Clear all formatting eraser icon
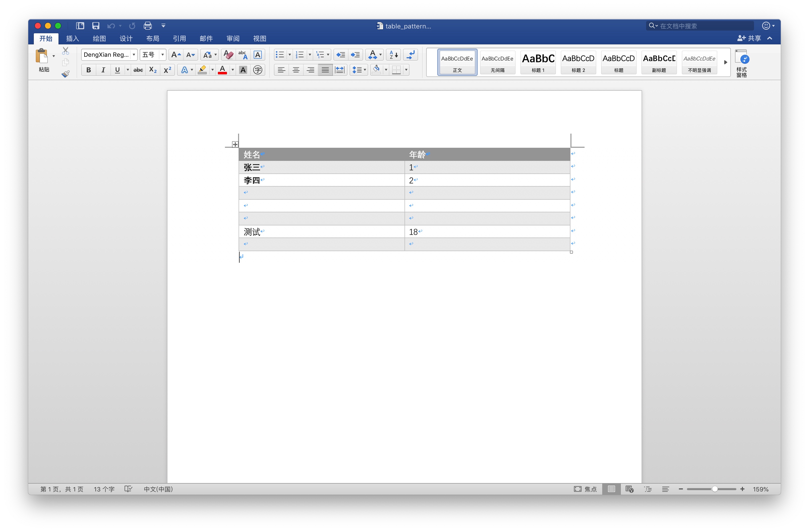Viewport: 809px width, 532px height. point(228,55)
